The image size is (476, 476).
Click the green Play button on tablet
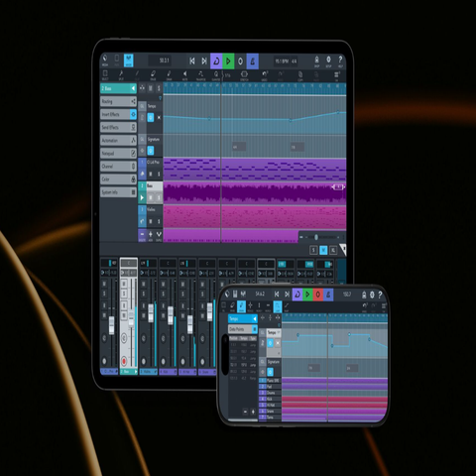pyautogui.click(x=228, y=61)
